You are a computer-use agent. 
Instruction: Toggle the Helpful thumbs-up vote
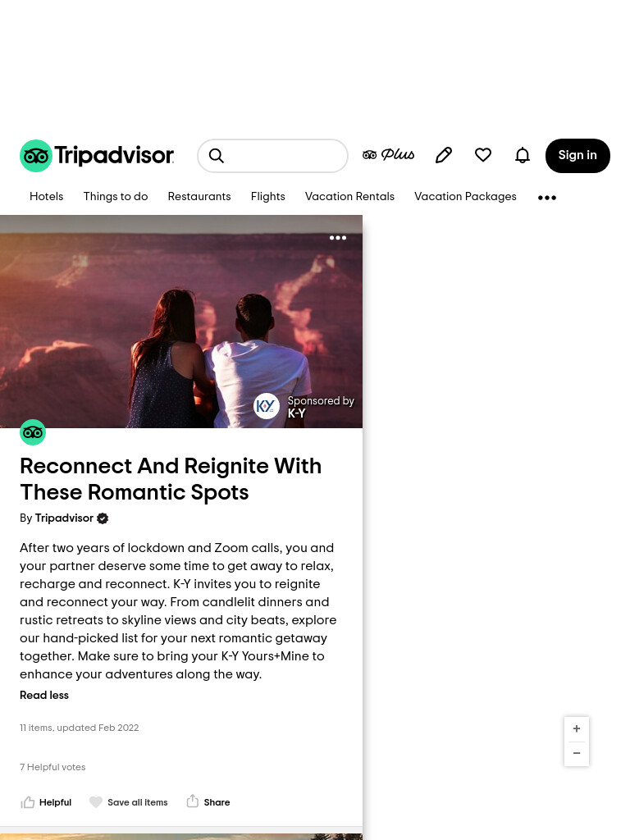[46, 802]
